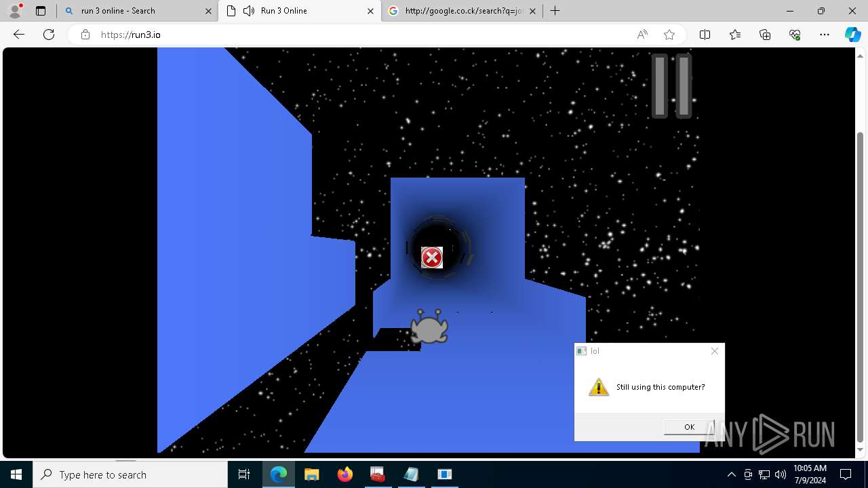View site information lock icon
The height and width of the screenshot is (488, 868).
tap(85, 35)
